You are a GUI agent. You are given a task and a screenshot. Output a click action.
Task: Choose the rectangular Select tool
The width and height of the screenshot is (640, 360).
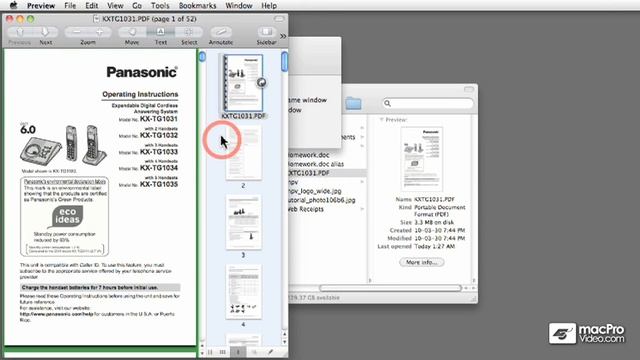189,32
